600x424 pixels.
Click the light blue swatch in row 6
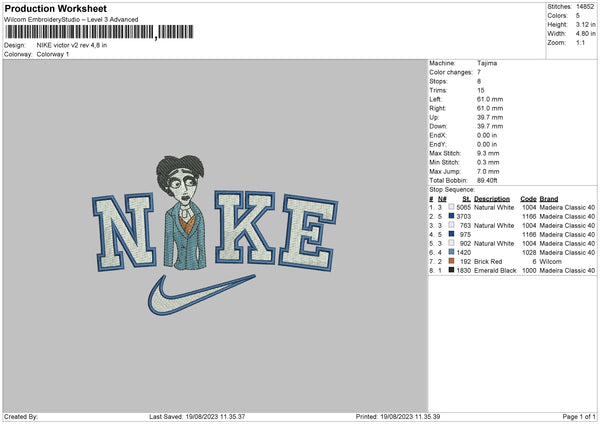pos(451,252)
